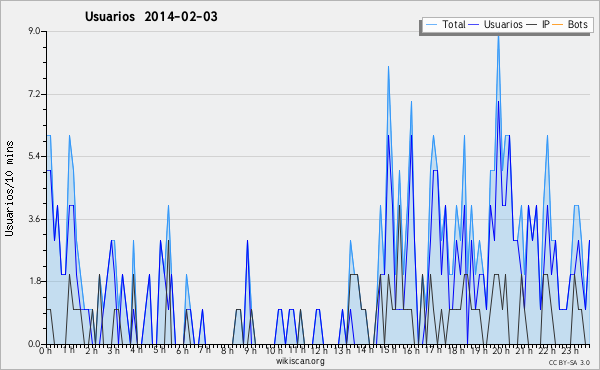
Task: Click the y-axis label 'Usuarios/10 mins'
Action: tap(10, 188)
